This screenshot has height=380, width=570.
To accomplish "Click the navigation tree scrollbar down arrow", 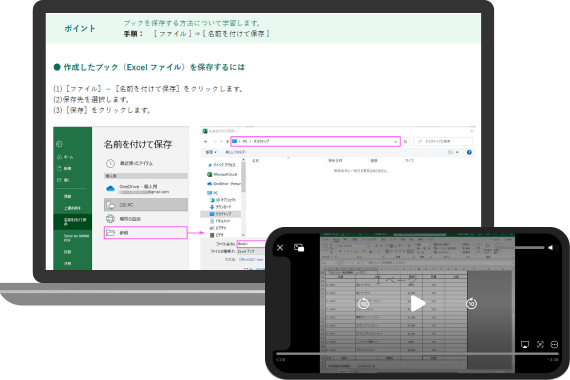I will [243, 235].
